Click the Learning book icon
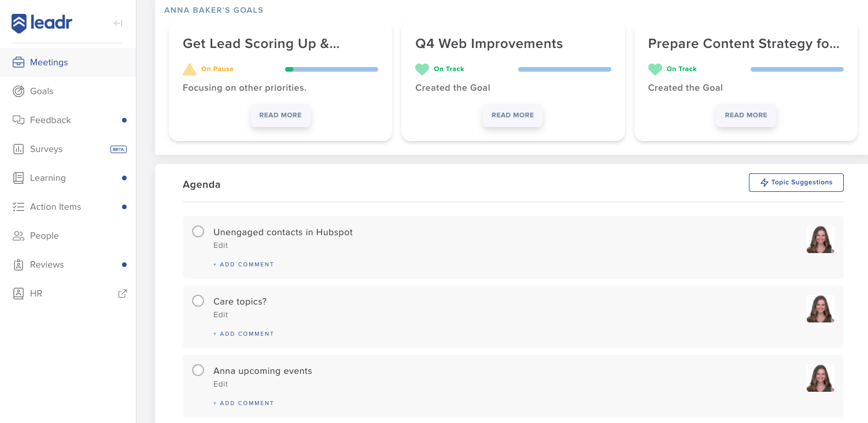This screenshot has width=868, height=423. pyautogui.click(x=19, y=178)
